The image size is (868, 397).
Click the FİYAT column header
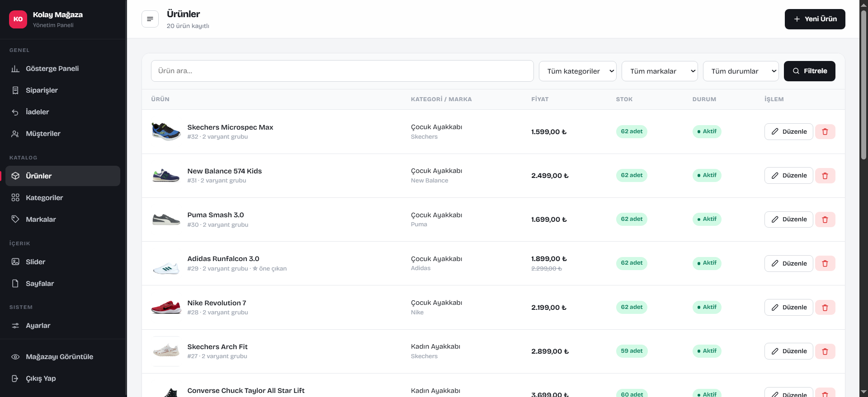[x=540, y=99]
